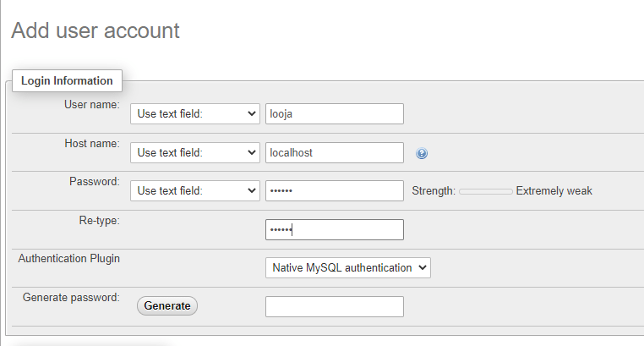Click into the Password input field

tap(334, 191)
